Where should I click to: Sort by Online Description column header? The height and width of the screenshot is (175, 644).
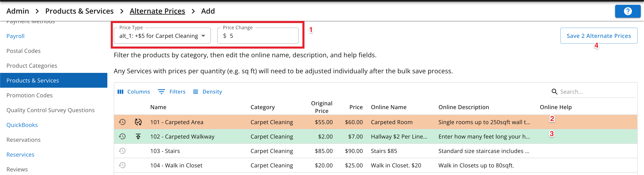[463, 107]
